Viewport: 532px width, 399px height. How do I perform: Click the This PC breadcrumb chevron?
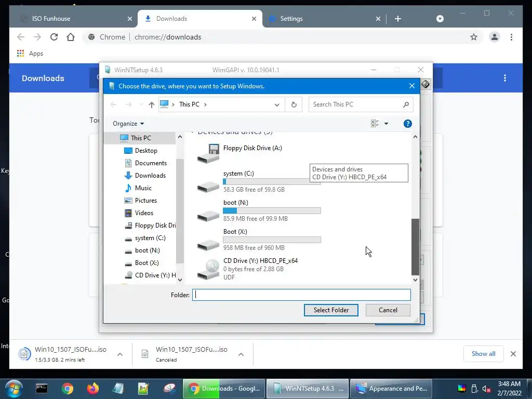205,104
